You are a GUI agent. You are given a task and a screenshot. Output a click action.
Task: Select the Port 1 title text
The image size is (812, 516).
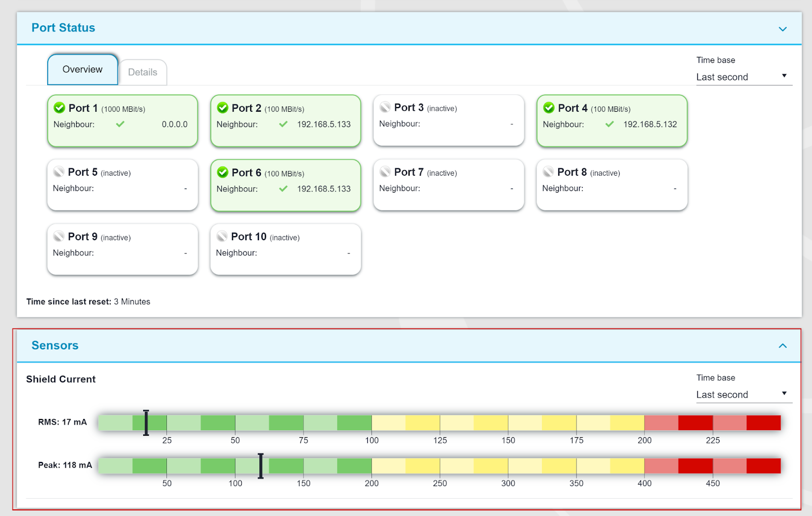pyautogui.click(x=83, y=108)
